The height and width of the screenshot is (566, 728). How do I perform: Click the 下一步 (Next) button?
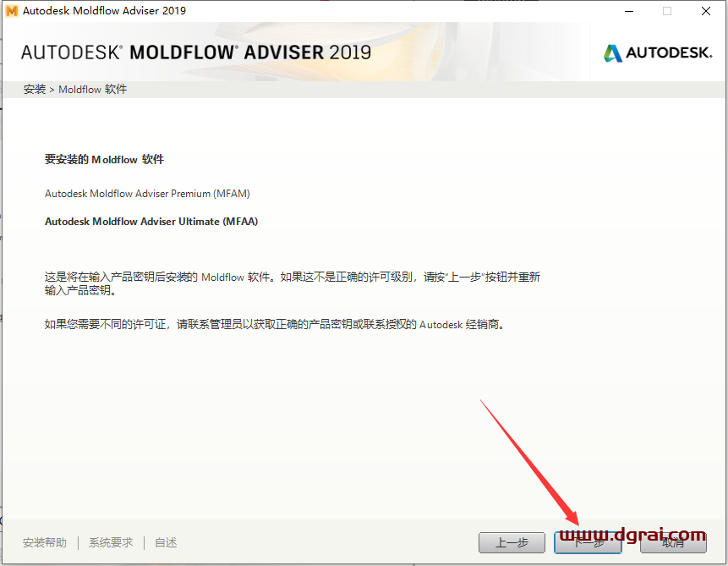click(588, 543)
